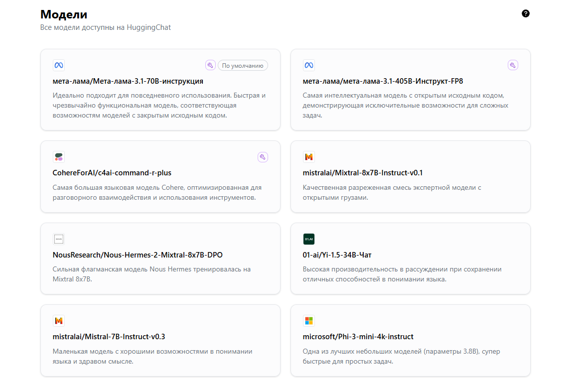Click NousResearch logo on the Nous-Hermes-2 card
The height and width of the screenshot is (392, 584).
[59, 239]
